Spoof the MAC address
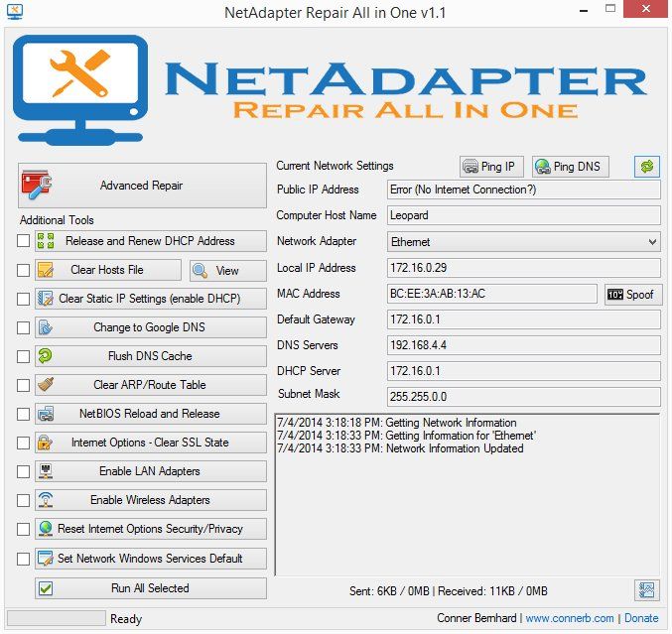 (633, 295)
